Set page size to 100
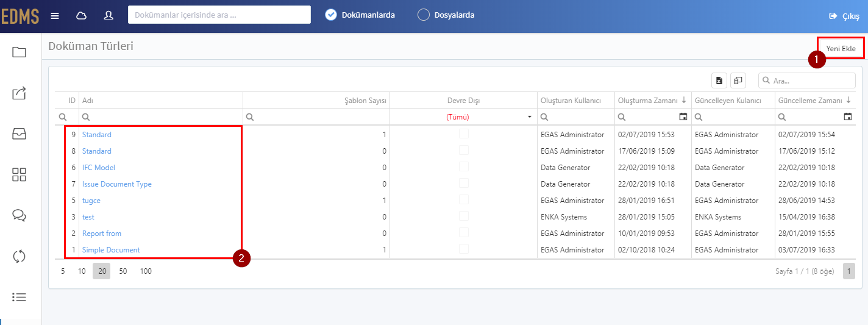The image size is (868, 325). pyautogui.click(x=146, y=271)
